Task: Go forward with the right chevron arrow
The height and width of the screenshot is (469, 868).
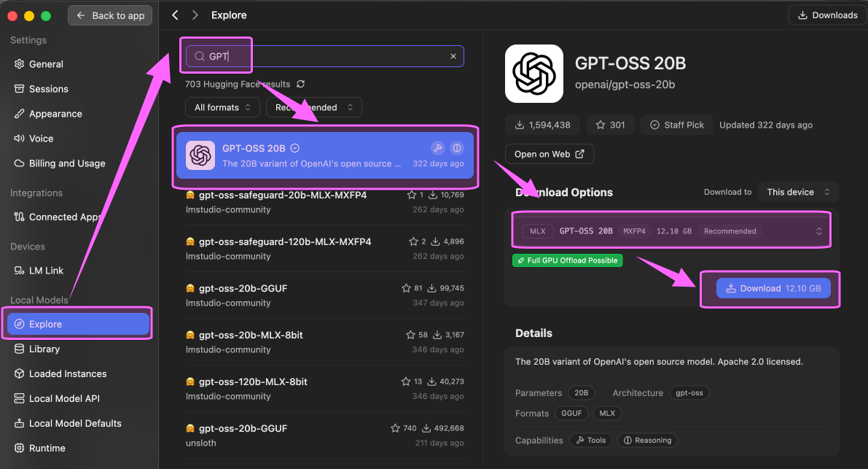Action: [195, 15]
